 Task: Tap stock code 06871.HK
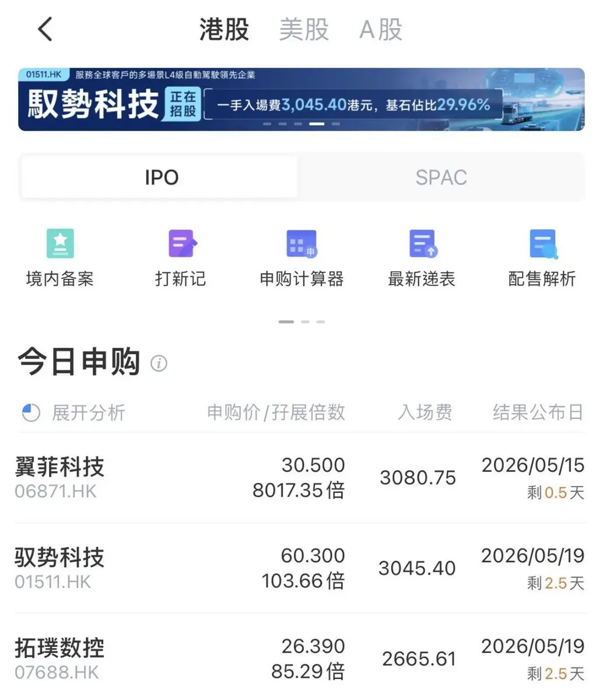coord(55,491)
